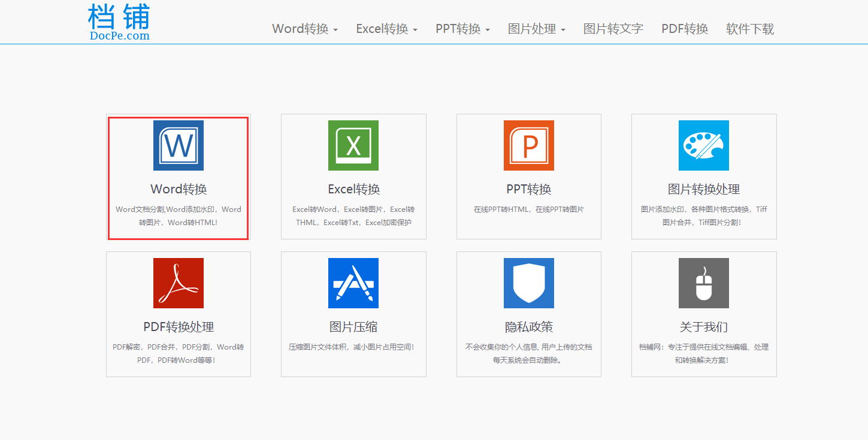Screen dimensions: 868x440
Task: Click the '图片添加水印，各种图片格式转换' description
Action: point(704,216)
